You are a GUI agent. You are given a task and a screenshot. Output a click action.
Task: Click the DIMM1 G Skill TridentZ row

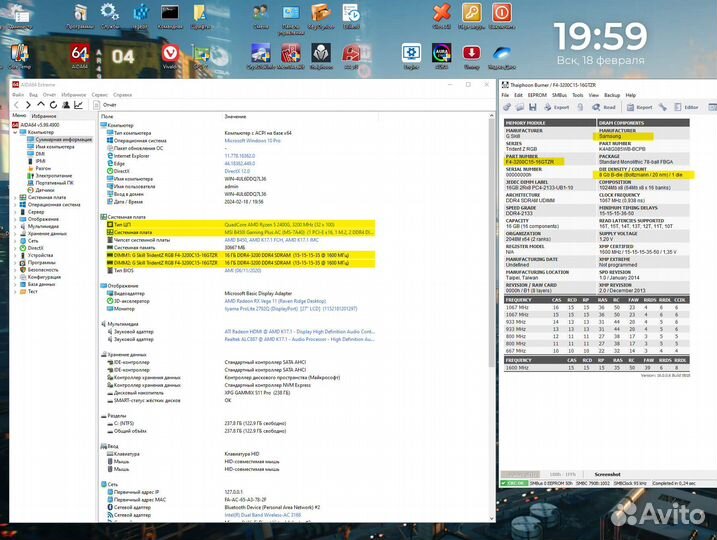tap(241, 256)
